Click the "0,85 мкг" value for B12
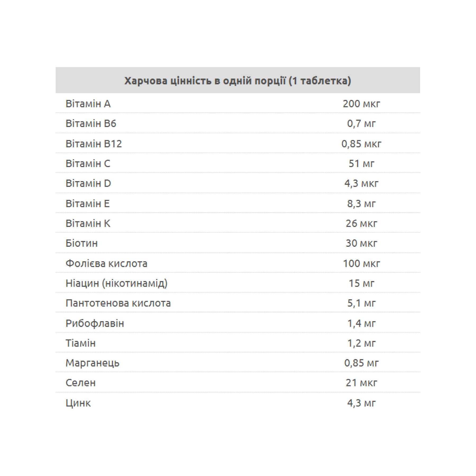This screenshot has width=476, height=476. pyautogui.click(x=361, y=144)
